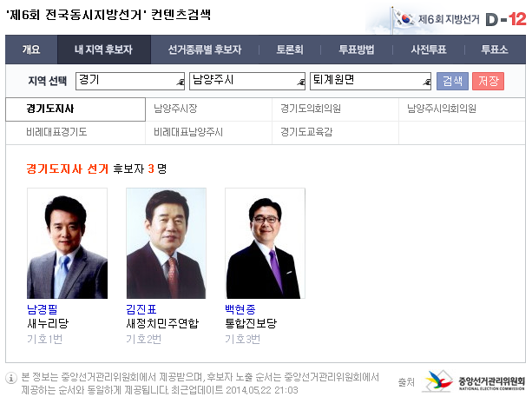Open the 개요 tab
532x397 pixels.
pyautogui.click(x=31, y=50)
